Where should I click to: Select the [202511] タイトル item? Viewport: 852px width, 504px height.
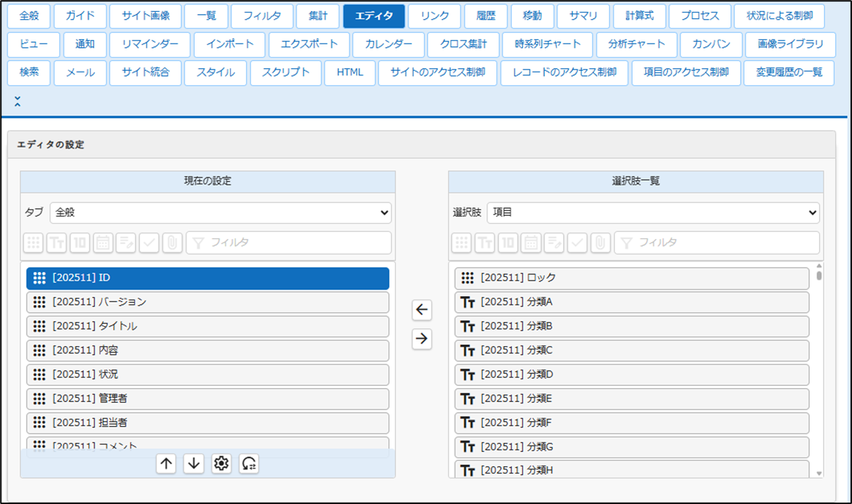tap(207, 326)
